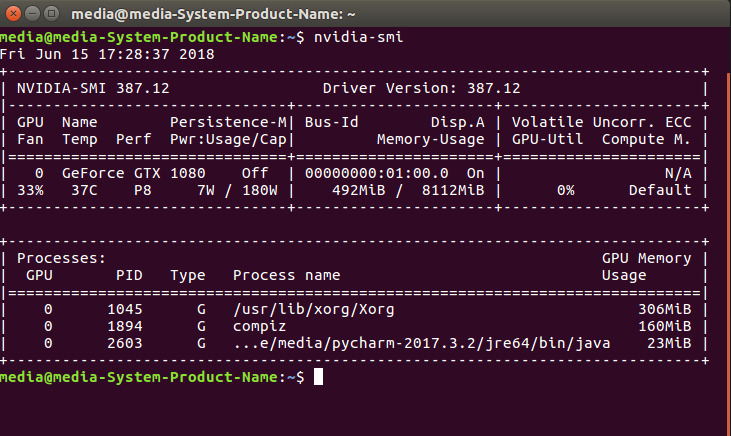Click the '492MiB' memory used value

click(359, 190)
